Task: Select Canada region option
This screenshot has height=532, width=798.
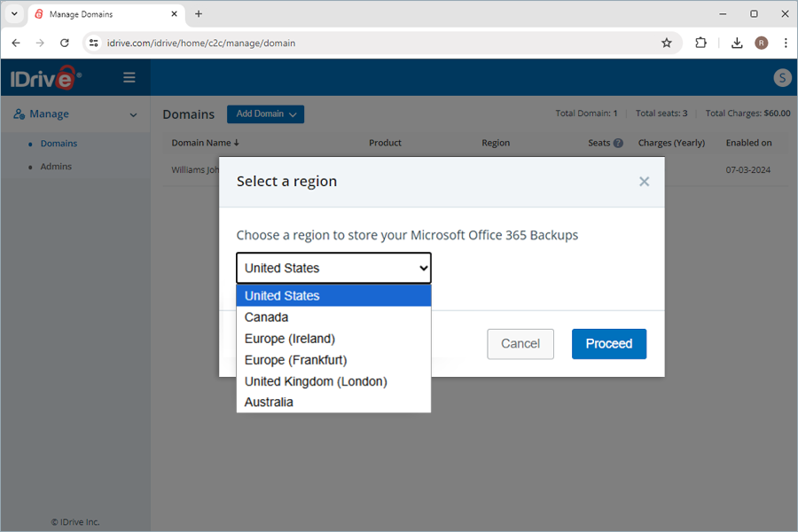Action: (x=267, y=317)
